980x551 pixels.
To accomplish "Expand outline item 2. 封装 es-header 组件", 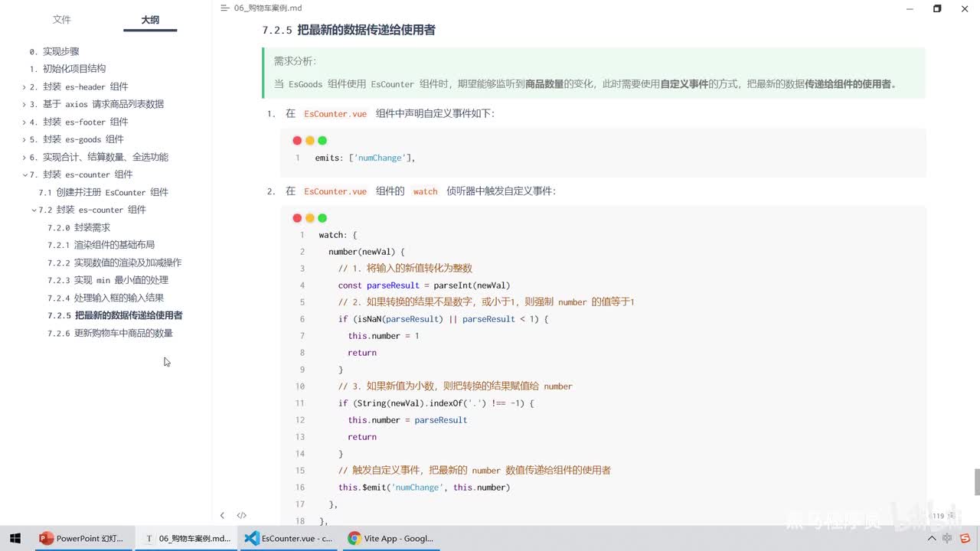I will pyautogui.click(x=24, y=87).
